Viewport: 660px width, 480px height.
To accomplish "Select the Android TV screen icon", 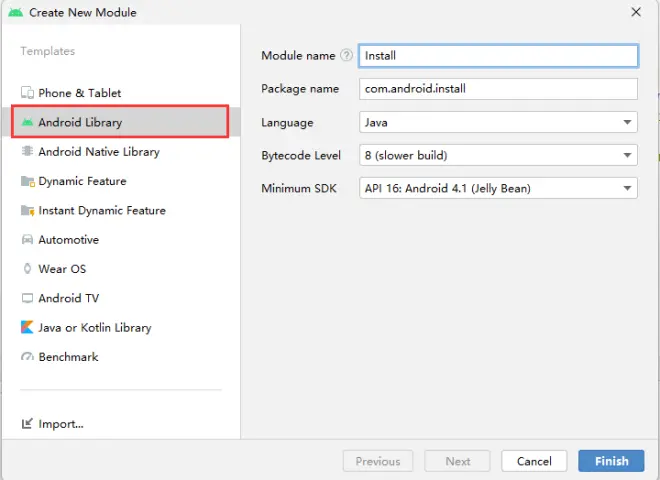I will (x=27, y=298).
